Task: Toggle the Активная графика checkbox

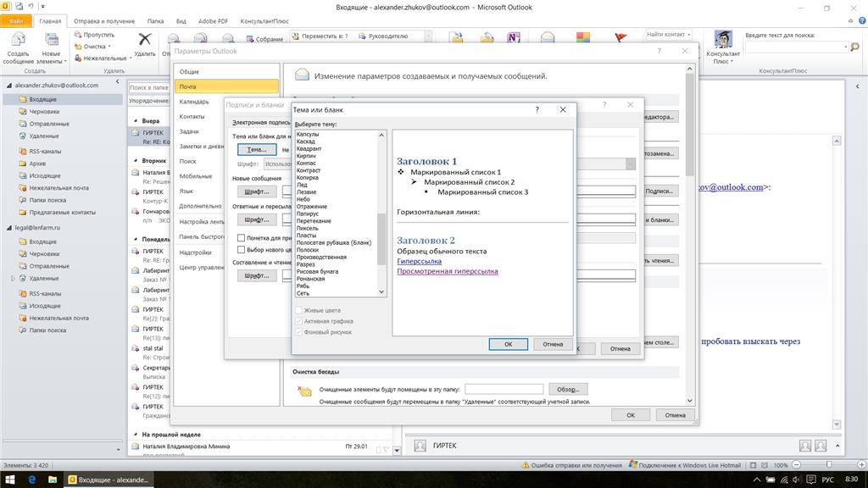Action: tap(299, 321)
